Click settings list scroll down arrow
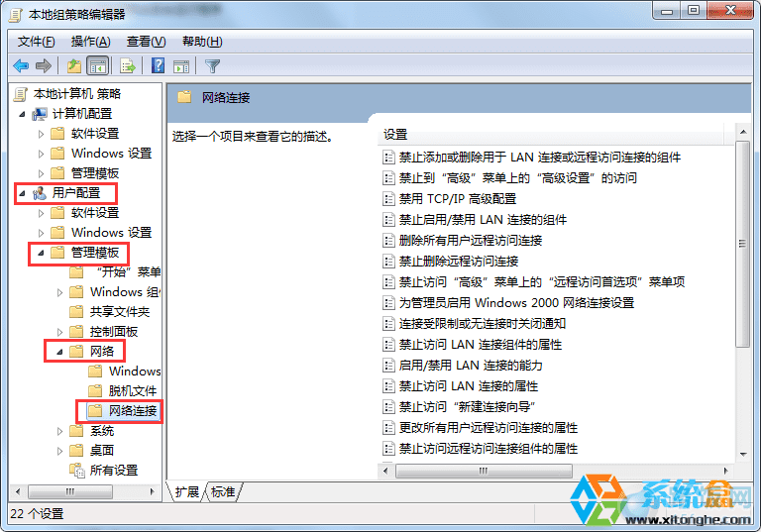 pyautogui.click(x=743, y=455)
